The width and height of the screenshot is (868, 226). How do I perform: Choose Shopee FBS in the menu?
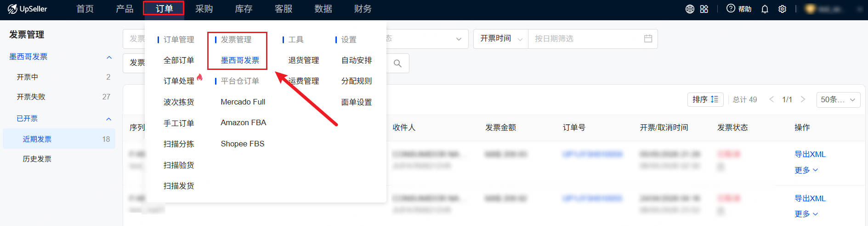point(242,144)
